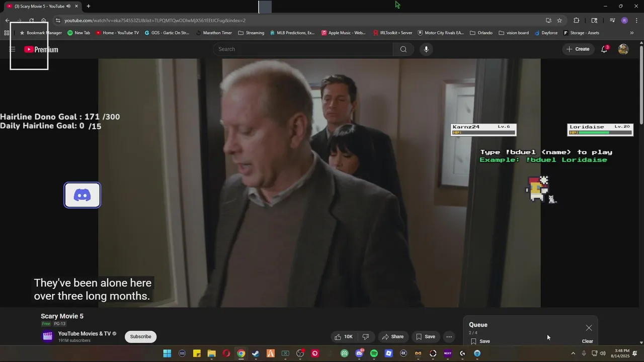Open Chrome three-dot menu

(x=637, y=21)
